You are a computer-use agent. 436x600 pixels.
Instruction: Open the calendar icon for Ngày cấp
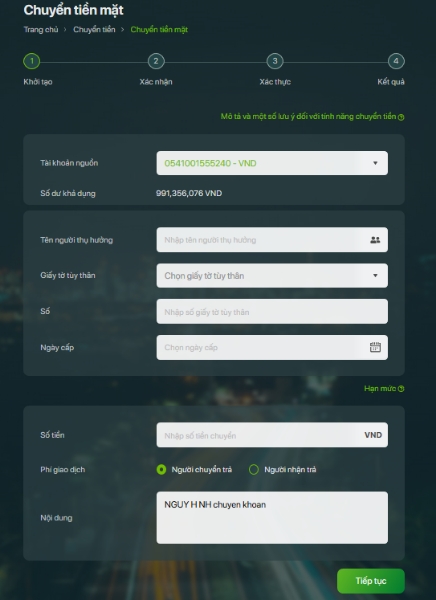(x=375, y=347)
